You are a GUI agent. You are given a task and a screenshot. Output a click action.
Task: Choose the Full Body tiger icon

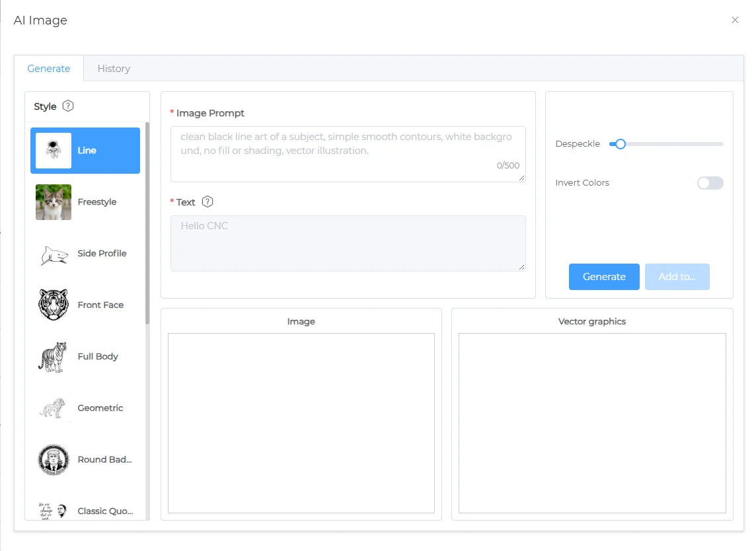[54, 357]
